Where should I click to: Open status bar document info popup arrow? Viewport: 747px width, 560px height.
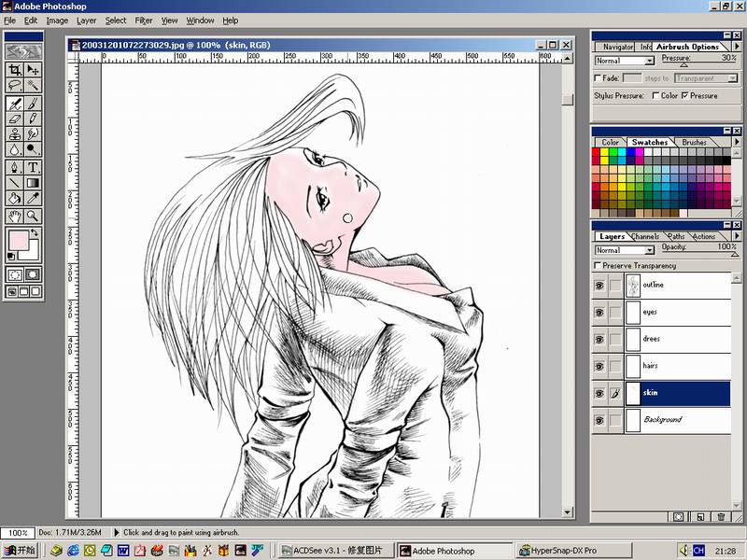point(116,532)
